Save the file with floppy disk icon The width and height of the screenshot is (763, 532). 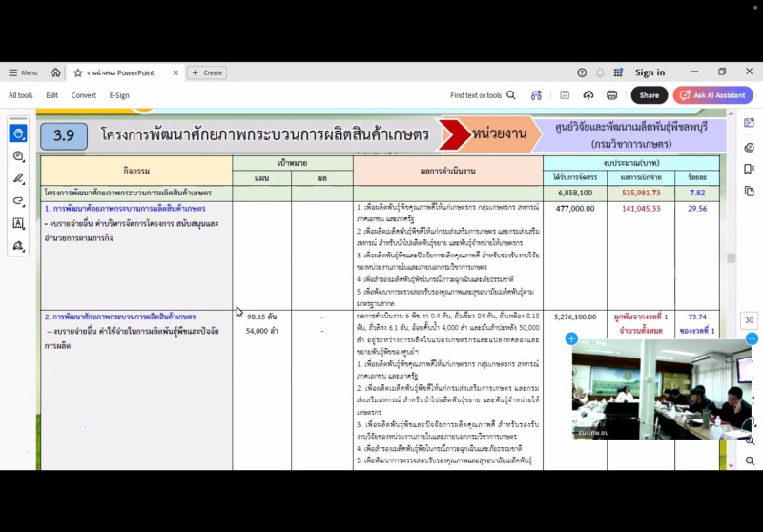tap(565, 95)
